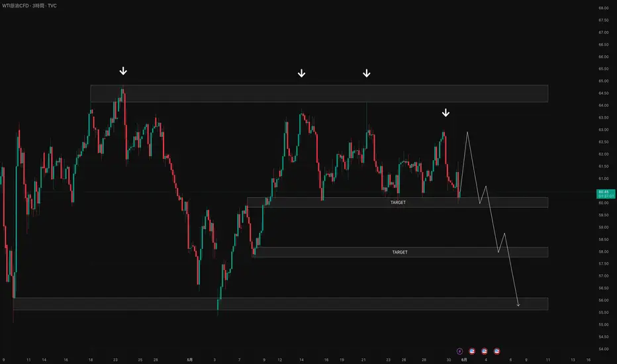This screenshot has width=617, height=364.
Task: Select the leftmost white down arrow marker
Action: [x=123, y=71]
